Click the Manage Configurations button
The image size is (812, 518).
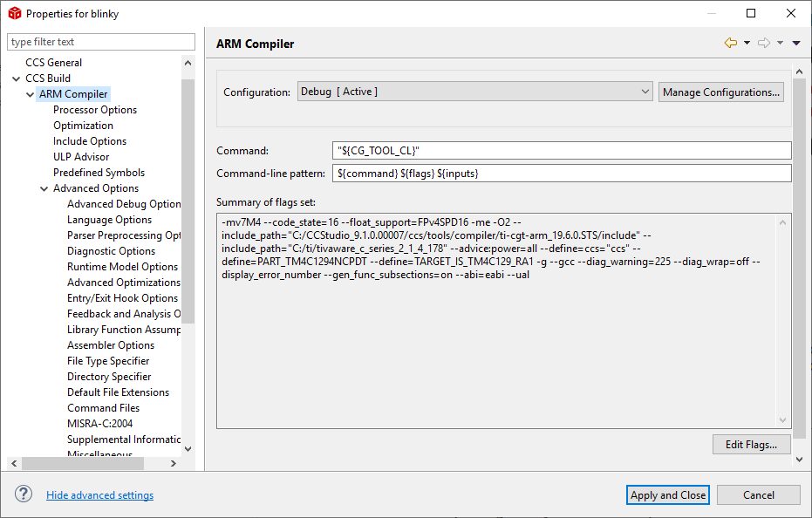(x=720, y=92)
